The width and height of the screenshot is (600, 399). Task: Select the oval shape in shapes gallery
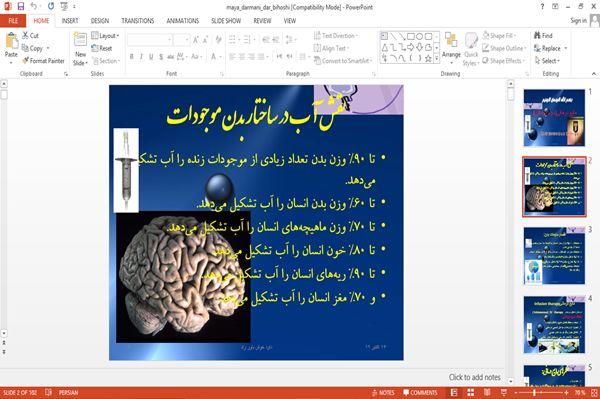point(419,36)
